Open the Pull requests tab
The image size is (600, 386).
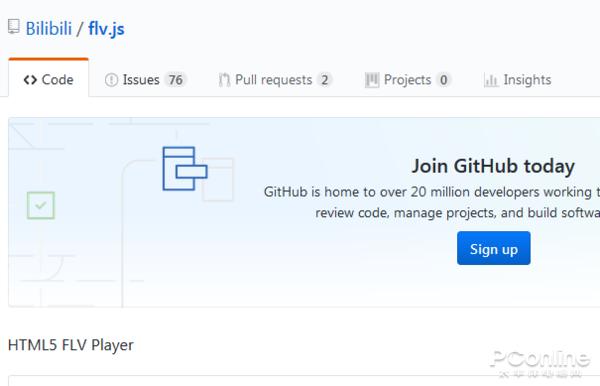[x=275, y=80]
